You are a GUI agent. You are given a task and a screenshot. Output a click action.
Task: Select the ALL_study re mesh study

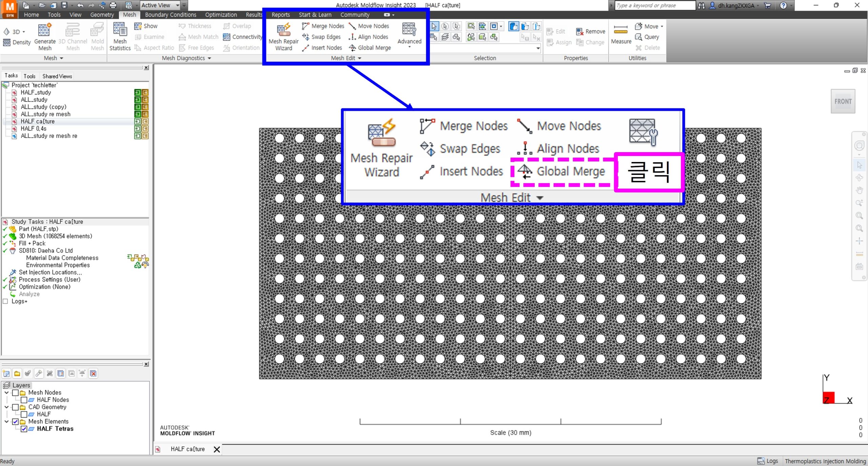point(45,114)
